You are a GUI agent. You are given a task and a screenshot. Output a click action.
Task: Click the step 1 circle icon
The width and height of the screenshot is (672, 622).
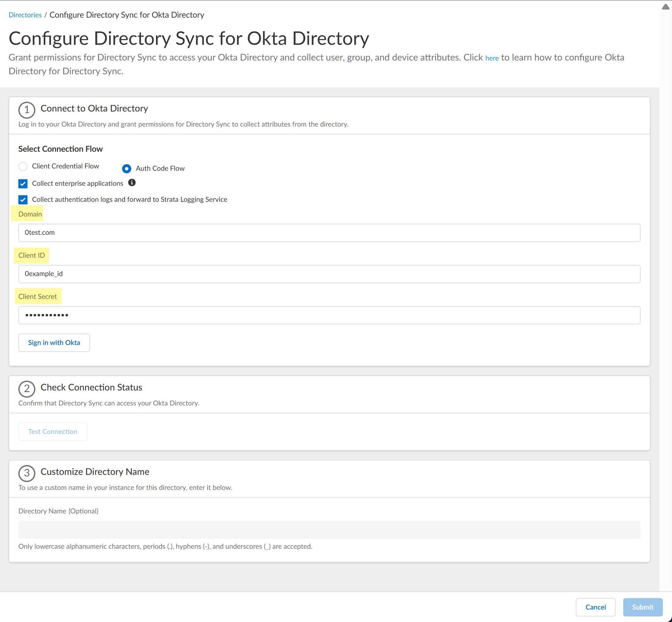coord(27,110)
